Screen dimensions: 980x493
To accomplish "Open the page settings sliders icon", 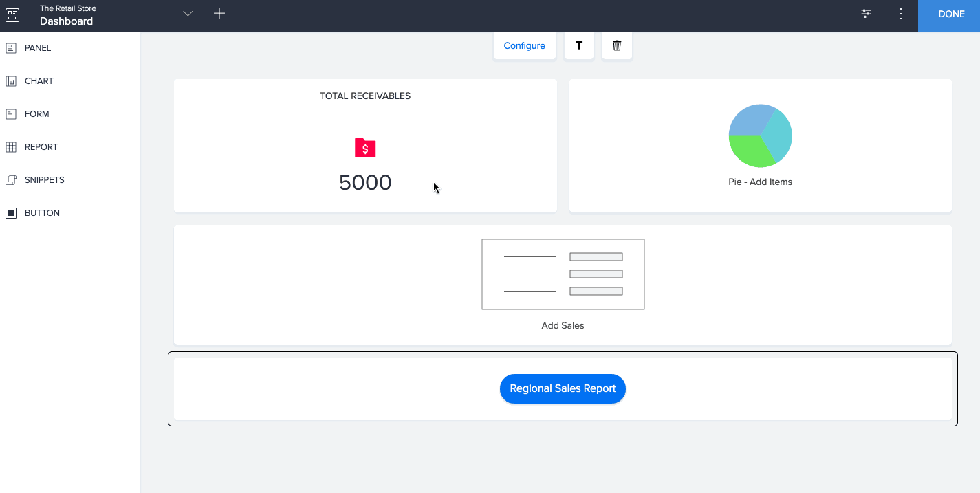I will pyautogui.click(x=866, y=14).
